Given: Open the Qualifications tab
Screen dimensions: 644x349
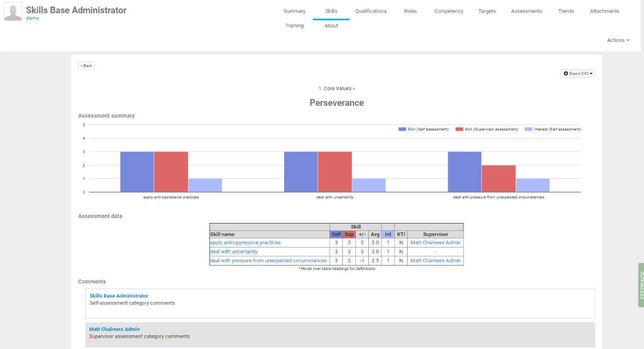Looking at the screenshot, I should click(371, 11).
